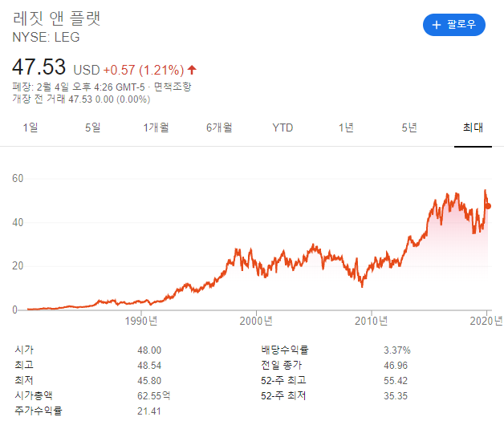Click the 최고 value 48.54
This screenshot has width=504, height=425.
(149, 365)
